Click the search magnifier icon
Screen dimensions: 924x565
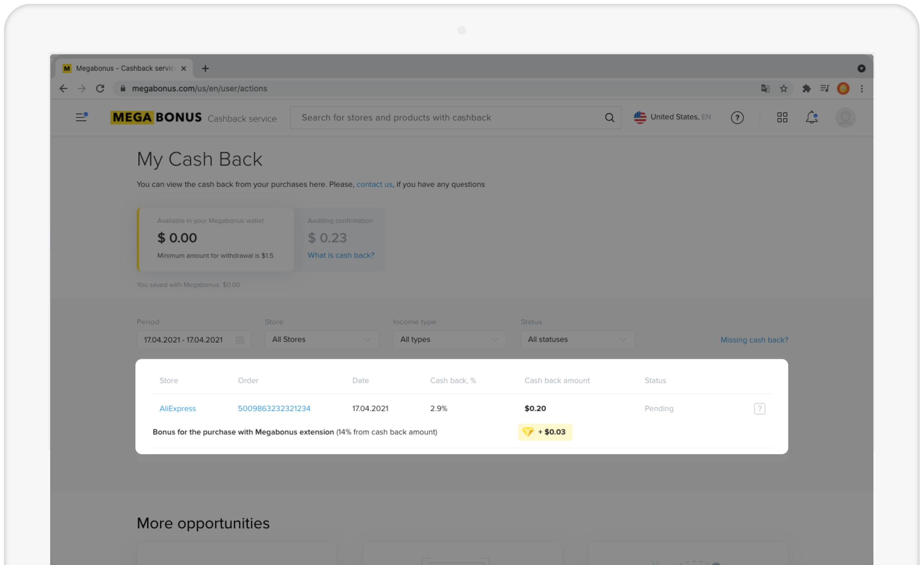click(x=610, y=118)
